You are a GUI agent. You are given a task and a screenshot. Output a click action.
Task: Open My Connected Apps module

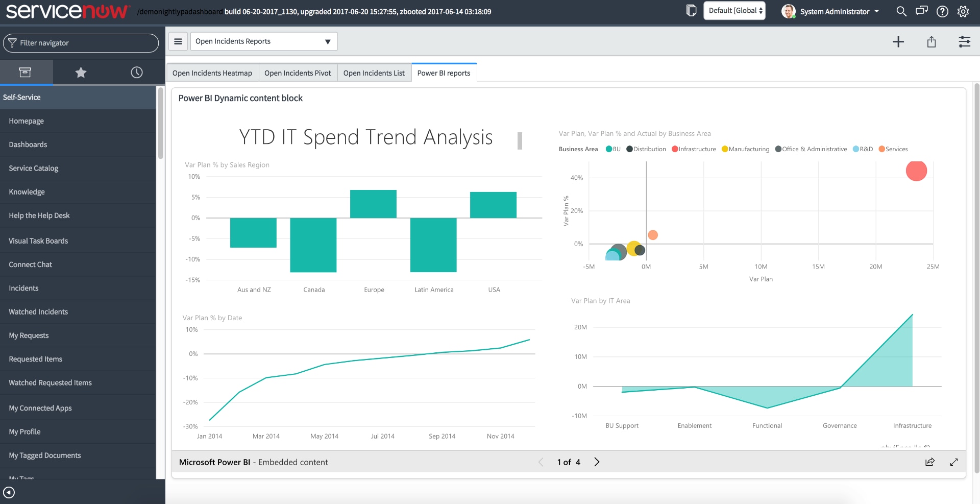coord(78,408)
